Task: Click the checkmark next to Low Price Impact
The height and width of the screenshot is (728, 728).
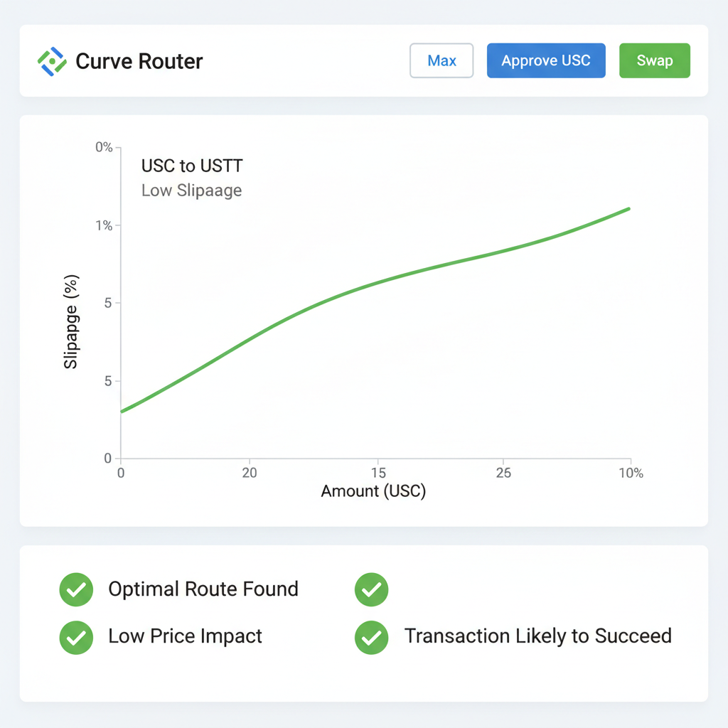Action: click(x=75, y=637)
